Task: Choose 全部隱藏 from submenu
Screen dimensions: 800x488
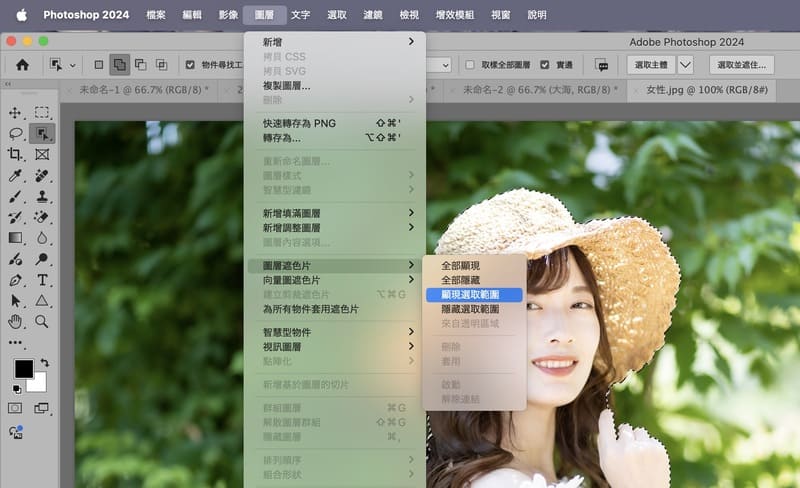Action: [x=474, y=280]
